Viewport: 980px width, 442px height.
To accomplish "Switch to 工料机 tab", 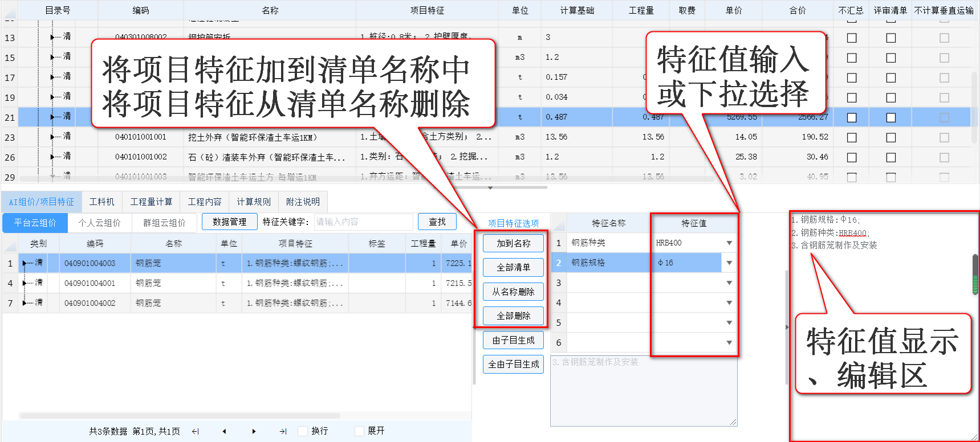I will [102, 202].
